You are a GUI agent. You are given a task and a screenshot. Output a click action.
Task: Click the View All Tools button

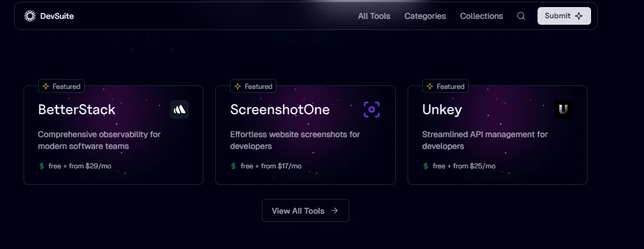(x=306, y=210)
